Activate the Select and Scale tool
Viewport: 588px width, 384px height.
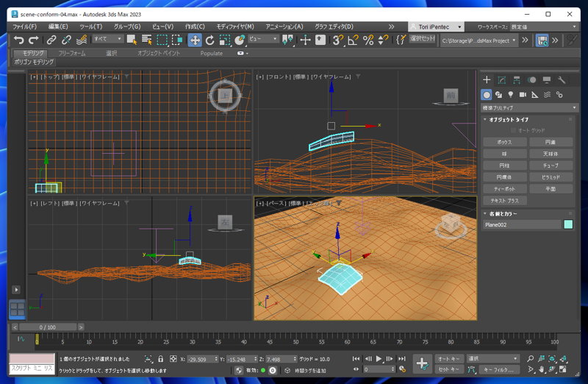[x=225, y=40]
